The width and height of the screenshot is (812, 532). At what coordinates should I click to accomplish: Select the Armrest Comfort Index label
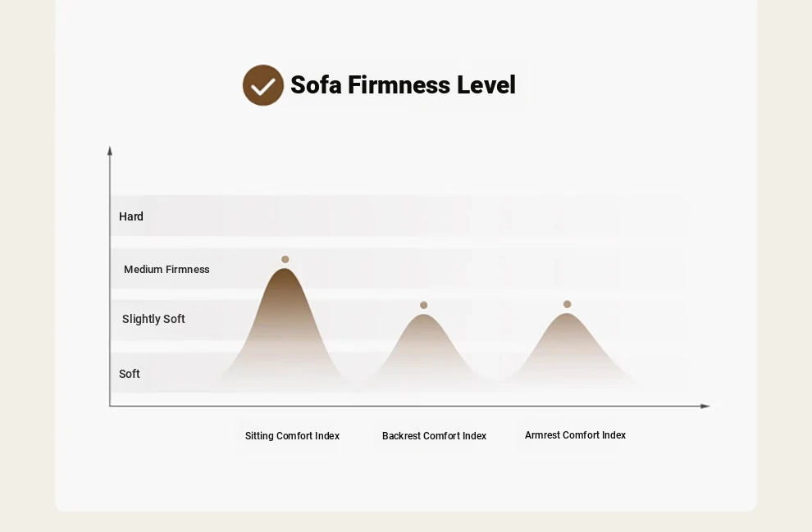(575, 435)
